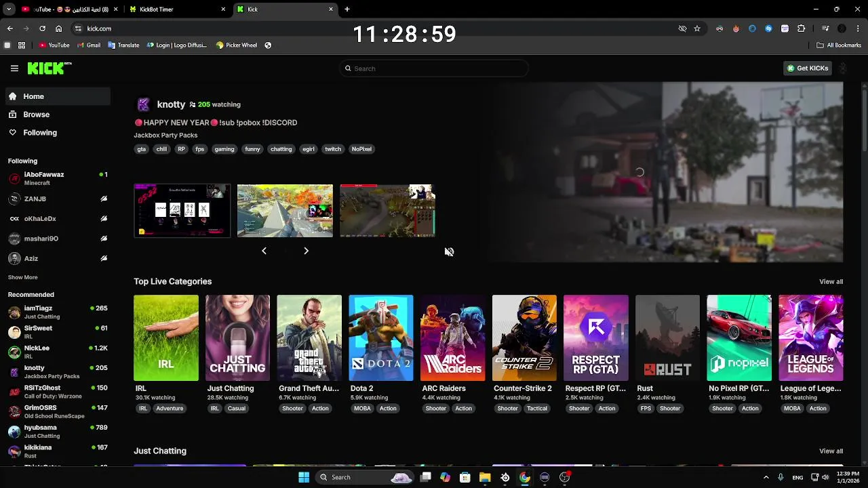Bookmark this page with the star icon
868x488 pixels.
[697, 28]
